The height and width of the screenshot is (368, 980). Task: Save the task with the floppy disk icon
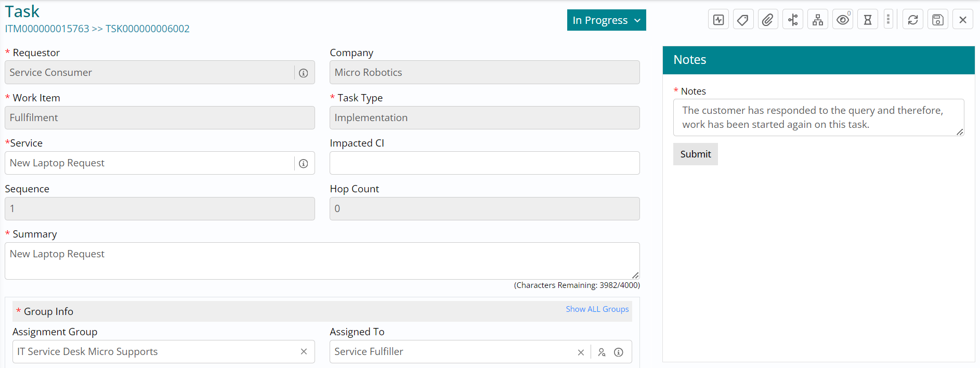tap(937, 20)
